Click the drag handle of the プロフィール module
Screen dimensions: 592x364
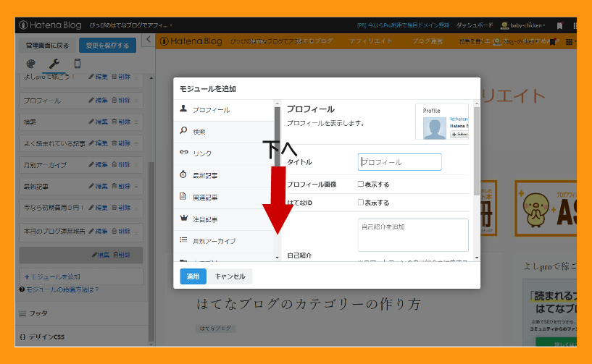click(x=136, y=101)
